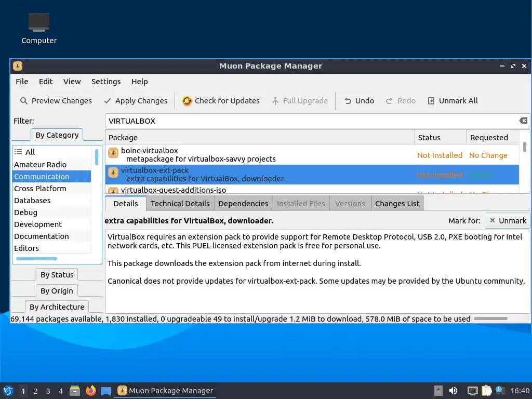This screenshot has width=532, height=399.
Task: Click the package list vertical scrollbar
Action: click(525, 147)
